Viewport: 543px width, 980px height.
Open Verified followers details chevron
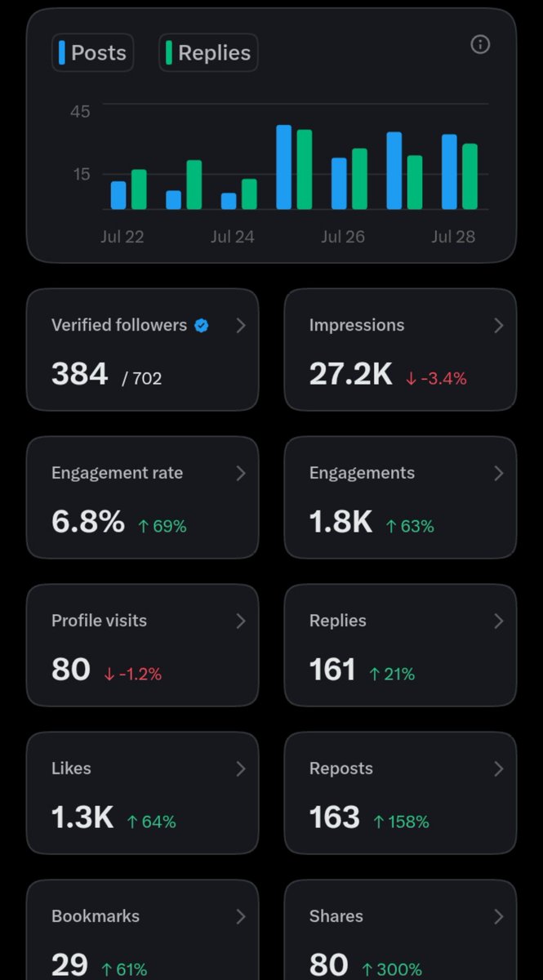(x=241, y=326)
